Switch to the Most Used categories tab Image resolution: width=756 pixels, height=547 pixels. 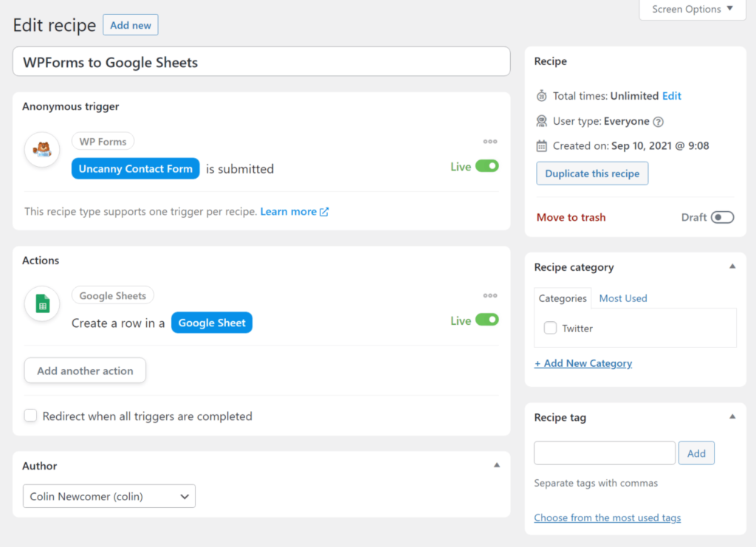pos(623,298)
